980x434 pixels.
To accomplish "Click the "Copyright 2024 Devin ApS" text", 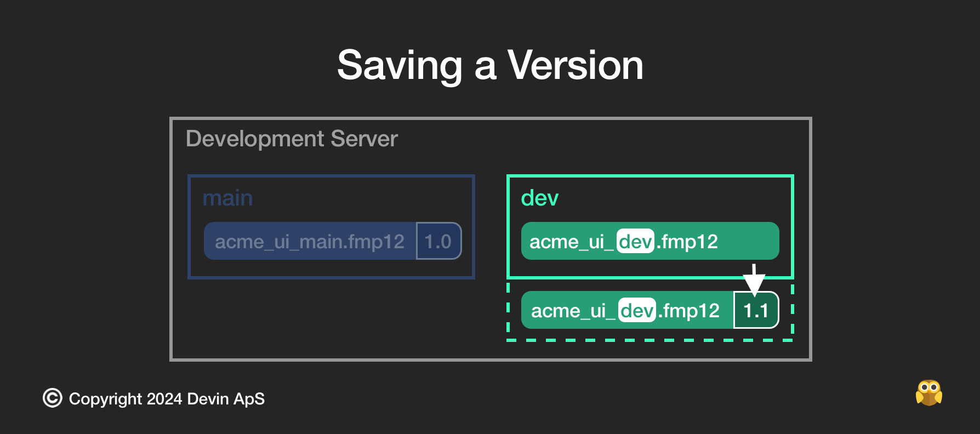I will coord(167,399).
